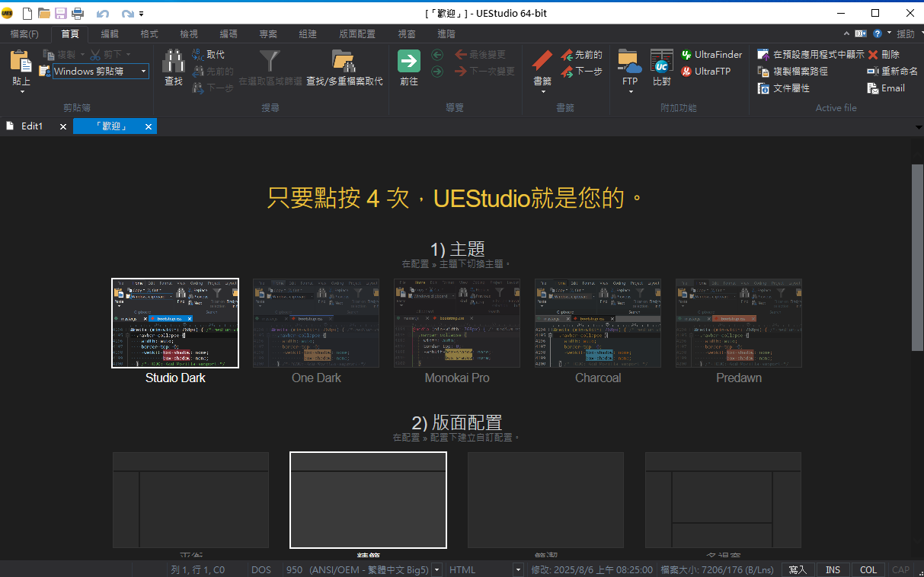The image size is (924, 577).
Task: Toggle the 寫入 write mode in status bar
Action: (798, 569)
